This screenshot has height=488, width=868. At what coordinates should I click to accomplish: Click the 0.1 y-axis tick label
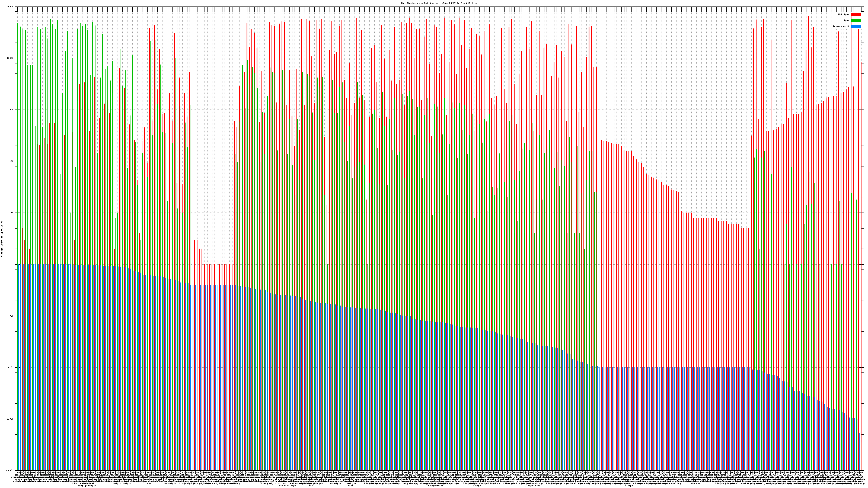tap(12, 316)
